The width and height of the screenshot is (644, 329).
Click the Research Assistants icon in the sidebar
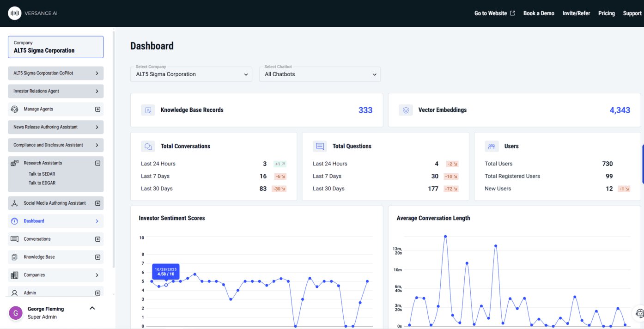[x=14, y=163]
